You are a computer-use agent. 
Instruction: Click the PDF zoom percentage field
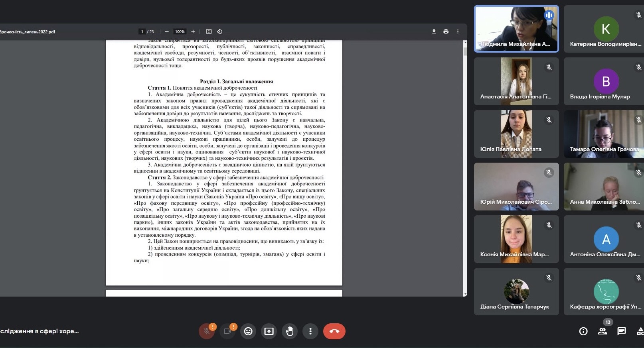tap(180, 31)
